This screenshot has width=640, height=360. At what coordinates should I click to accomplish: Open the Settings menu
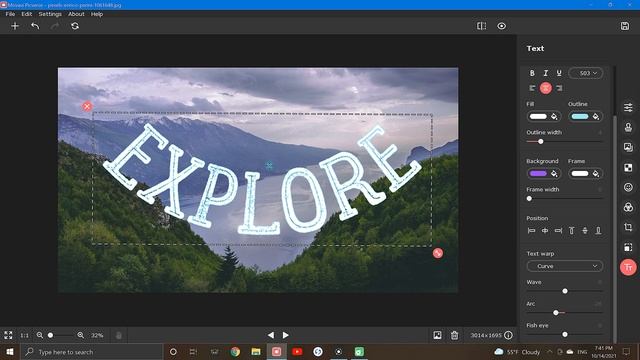click(50, 14)
